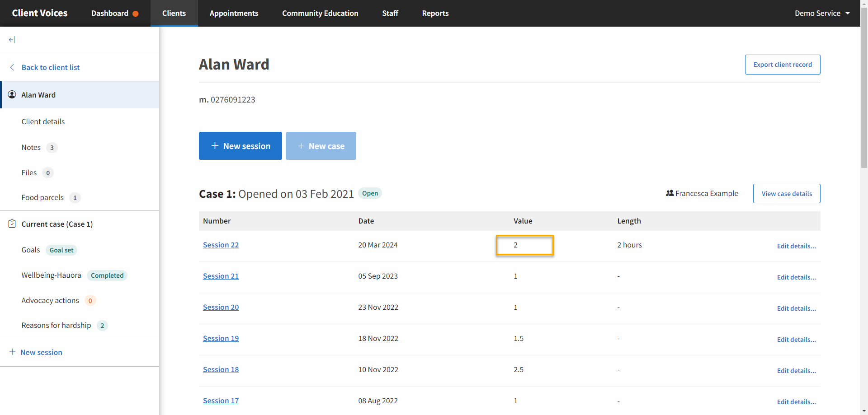Open Reasons for hardship section
The image size is (868, 415).
click(x=57, y=325)
